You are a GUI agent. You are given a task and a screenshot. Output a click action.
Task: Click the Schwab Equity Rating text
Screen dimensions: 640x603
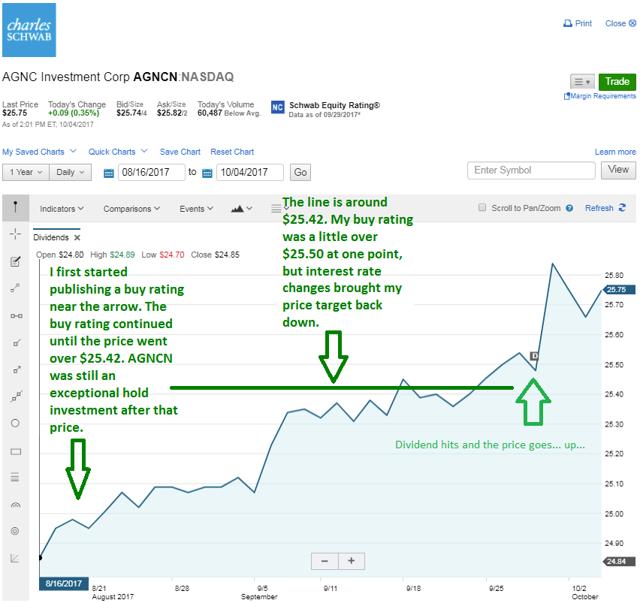(335, 105)
